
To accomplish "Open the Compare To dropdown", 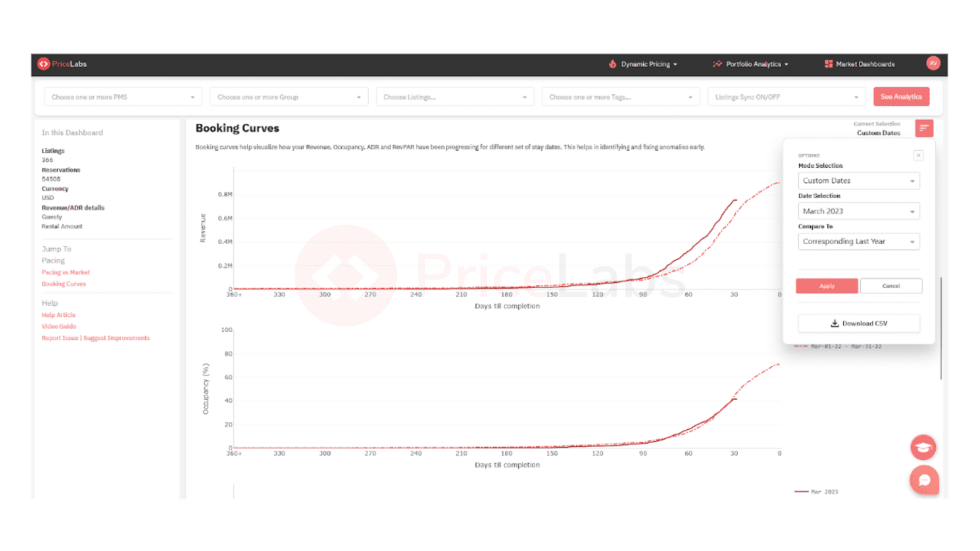I will (858, 241).
